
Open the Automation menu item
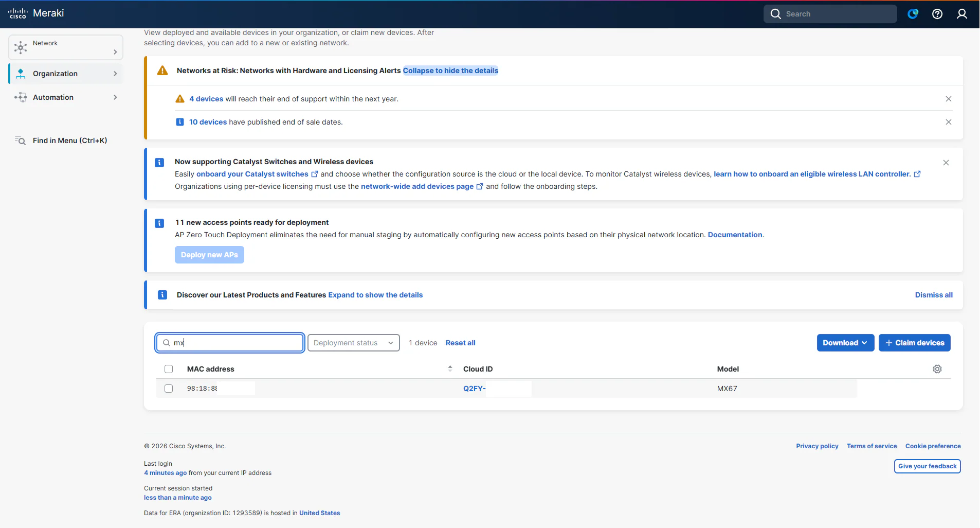[66, 97]
